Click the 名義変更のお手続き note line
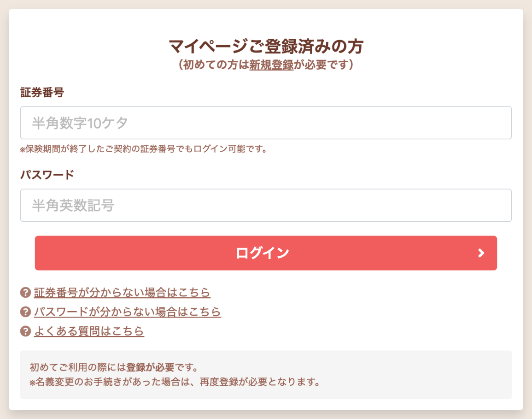The image size is (532, 419). [x=175, y=382]
